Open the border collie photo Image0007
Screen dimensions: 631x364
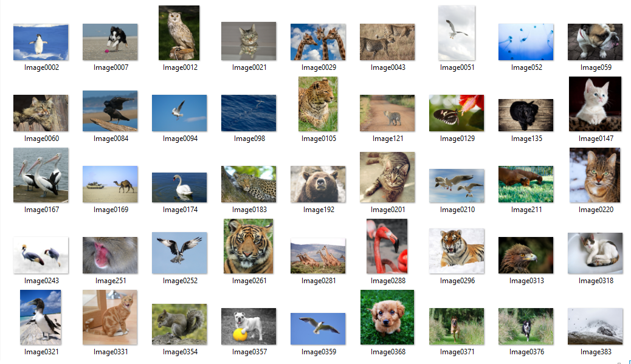[x=110, y=42]
